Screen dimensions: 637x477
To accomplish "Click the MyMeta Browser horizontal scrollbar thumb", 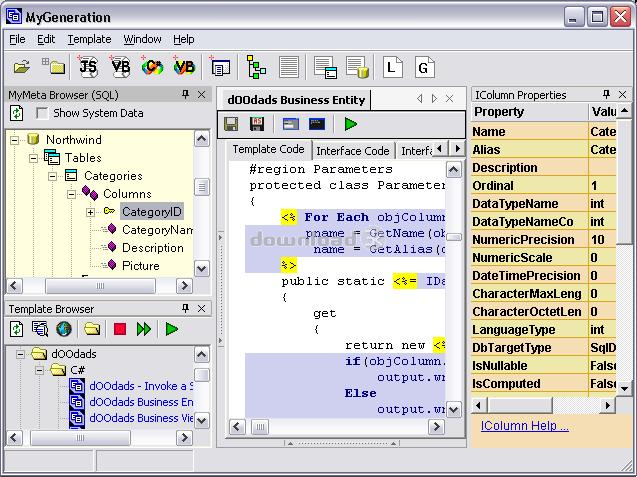I will (100, 286).
